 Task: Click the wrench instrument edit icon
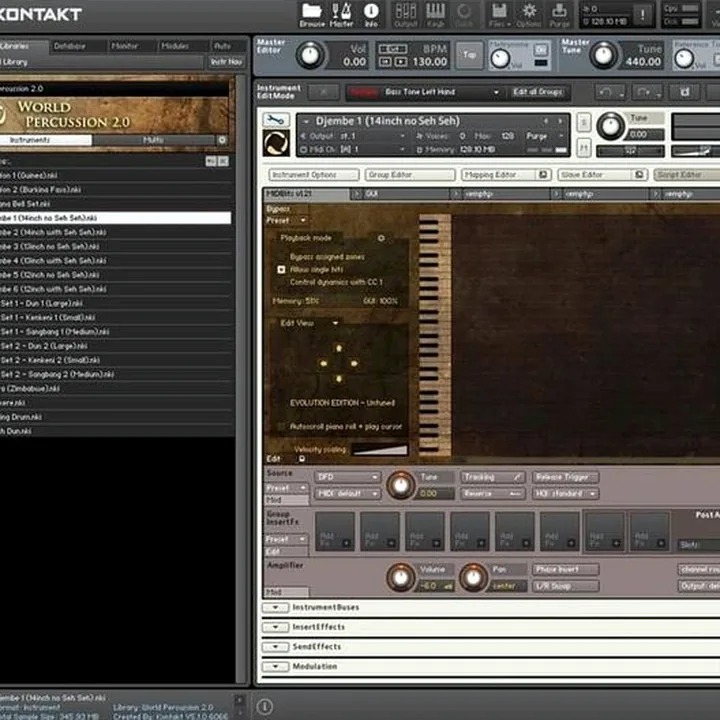click(x=276, y=120)
